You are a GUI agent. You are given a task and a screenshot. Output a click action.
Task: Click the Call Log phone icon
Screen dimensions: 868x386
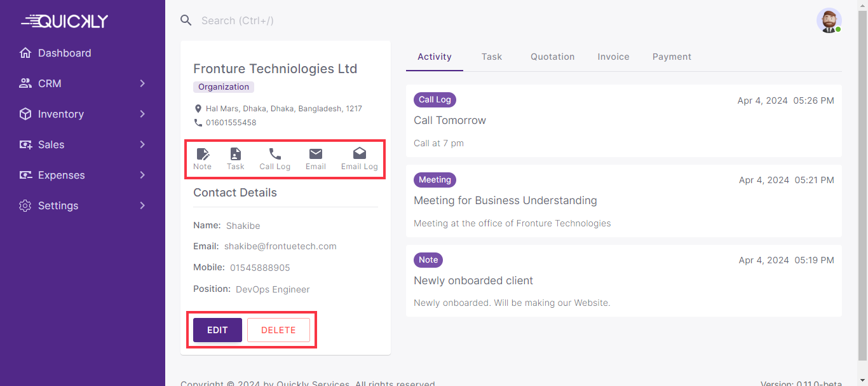[275, 154]
